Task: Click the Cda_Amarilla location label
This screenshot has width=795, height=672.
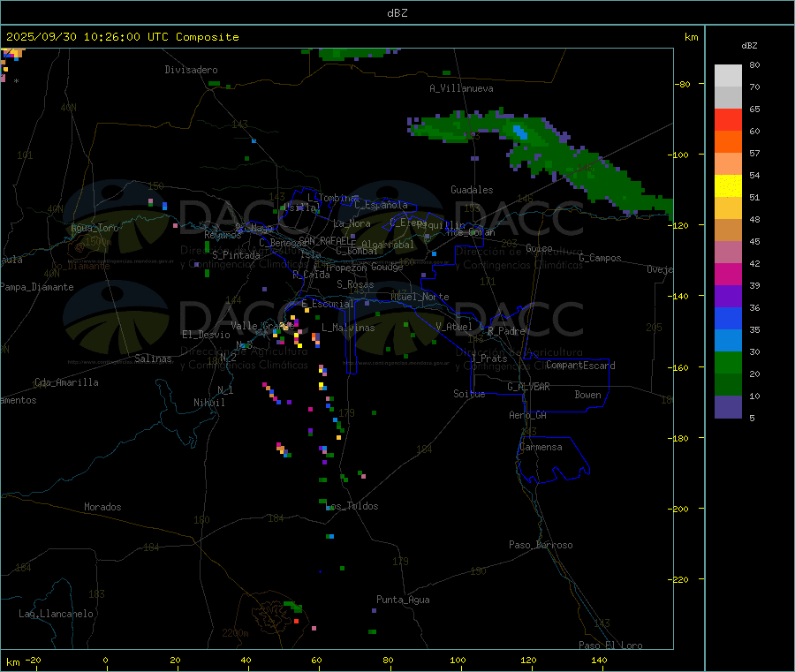Action: coord(66,382)
